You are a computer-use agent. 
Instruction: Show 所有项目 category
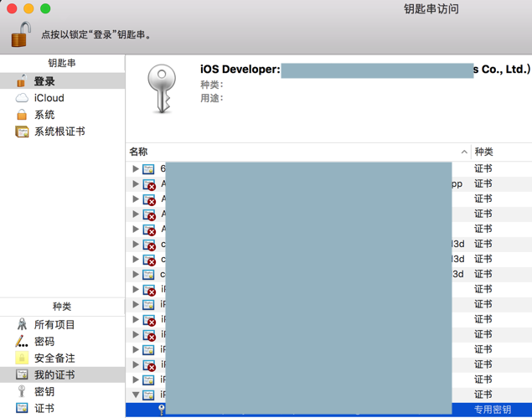point(63,325)
